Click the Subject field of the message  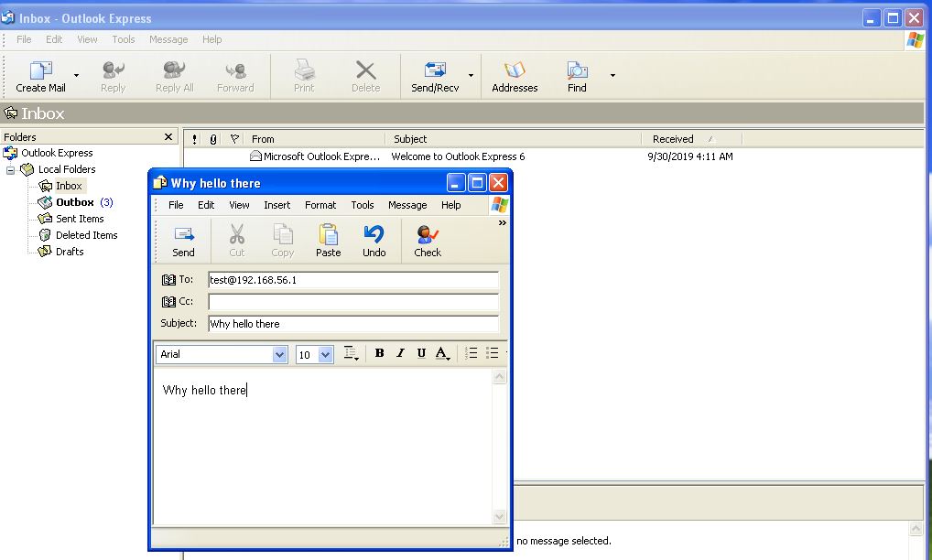click(x=353, y=324)
